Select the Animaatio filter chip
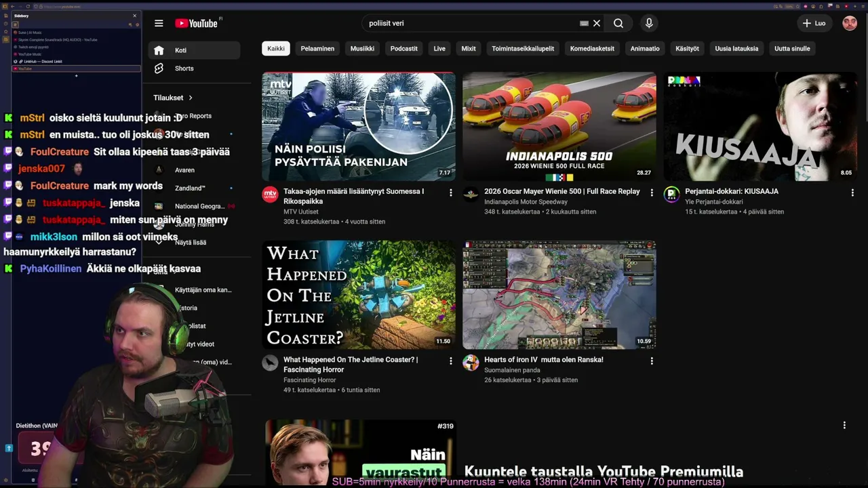The height and width of the screenshot is (488, 868). coord(645,49)
